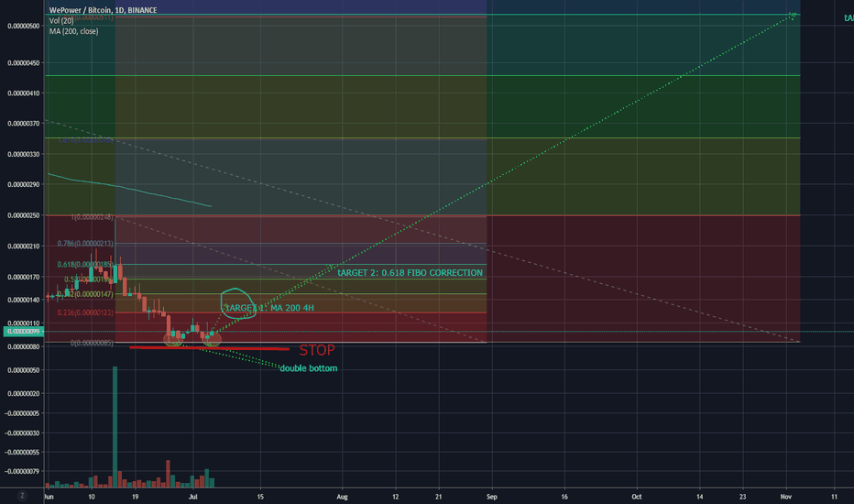
Task: Select price axis label -0.00000055
Action: [x=22, y=453]
